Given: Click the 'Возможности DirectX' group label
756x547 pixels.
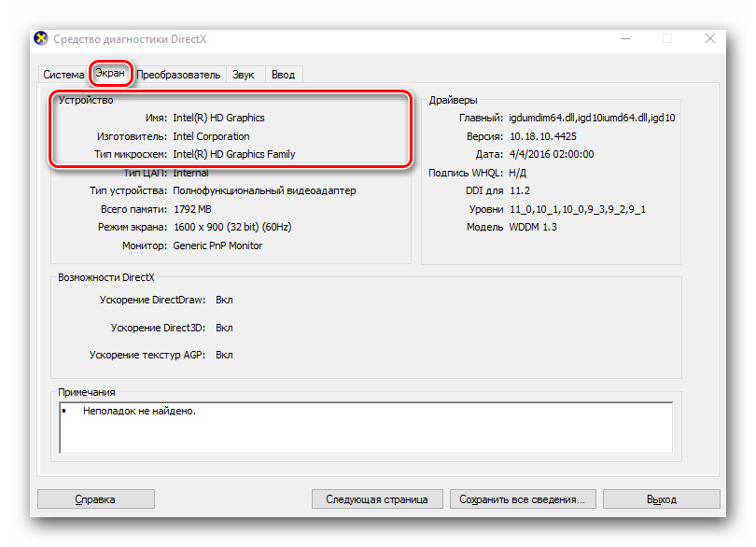Looking at the screenshot, I should click(x=106, y=277).
